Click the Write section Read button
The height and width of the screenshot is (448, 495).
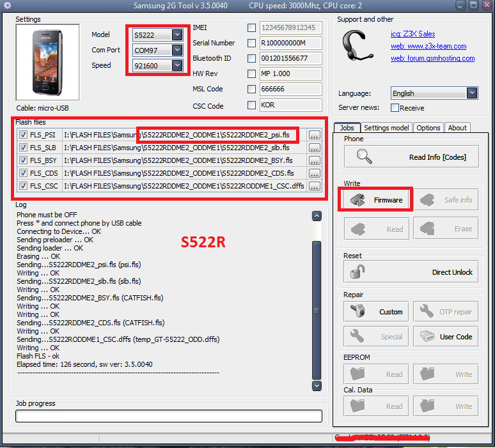click(x=376, y=229)
